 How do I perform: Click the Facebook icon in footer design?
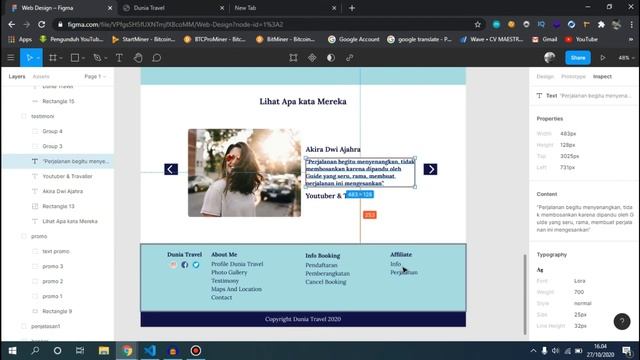click(184, 265)
